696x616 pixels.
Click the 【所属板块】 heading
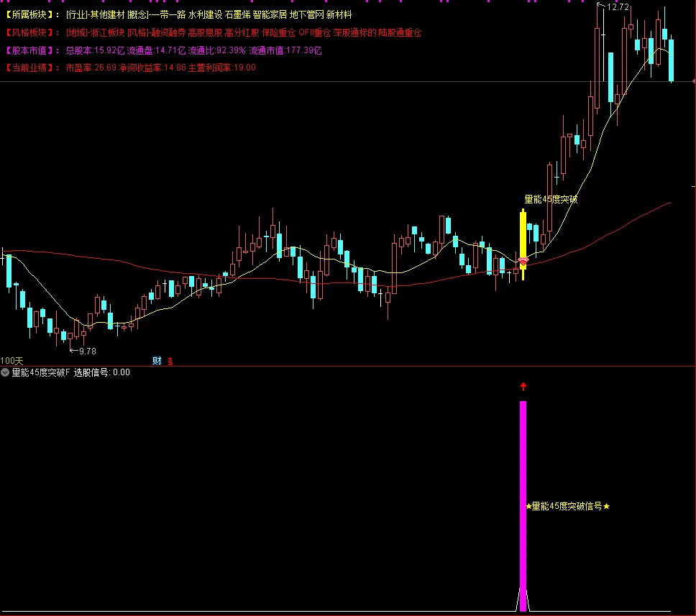pos(29,14)
